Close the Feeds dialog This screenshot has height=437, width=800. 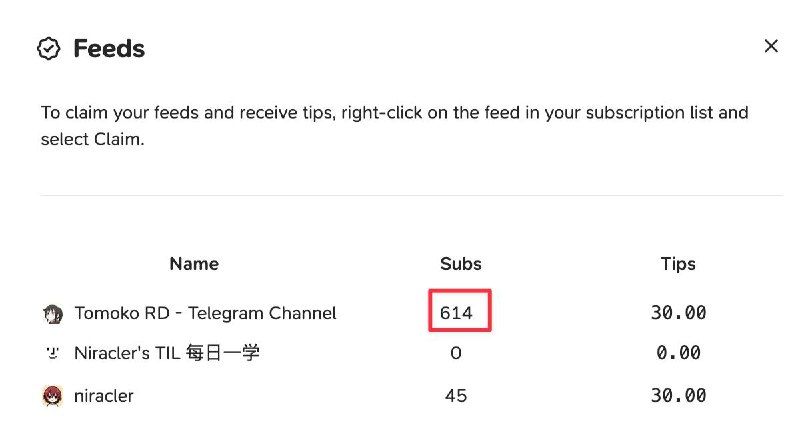tap(770, 46)
